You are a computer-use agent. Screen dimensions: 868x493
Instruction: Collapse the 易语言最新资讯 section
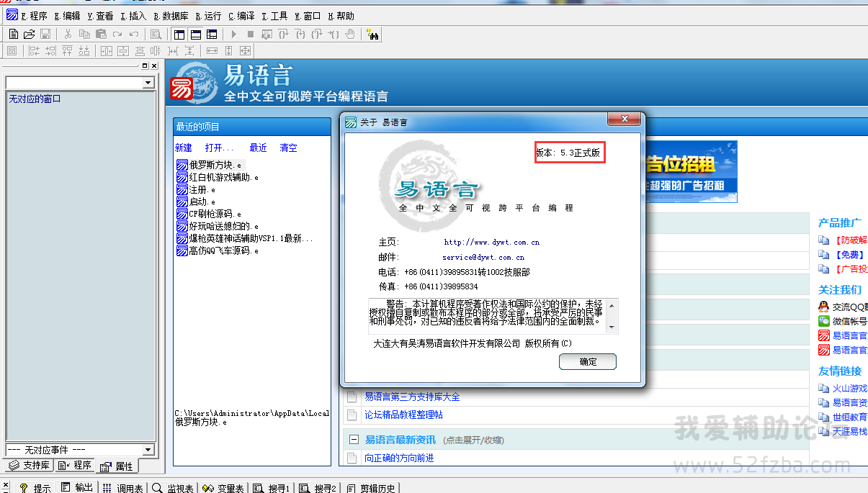point(354,440)
